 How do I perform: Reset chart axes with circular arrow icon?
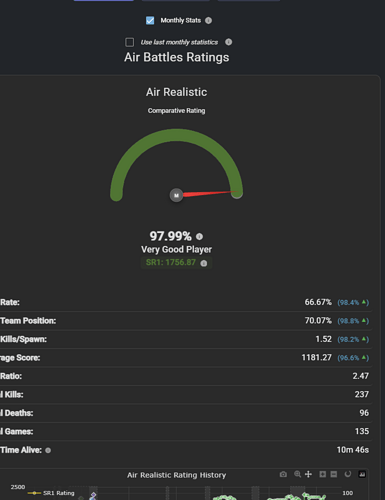click(348, 474)
